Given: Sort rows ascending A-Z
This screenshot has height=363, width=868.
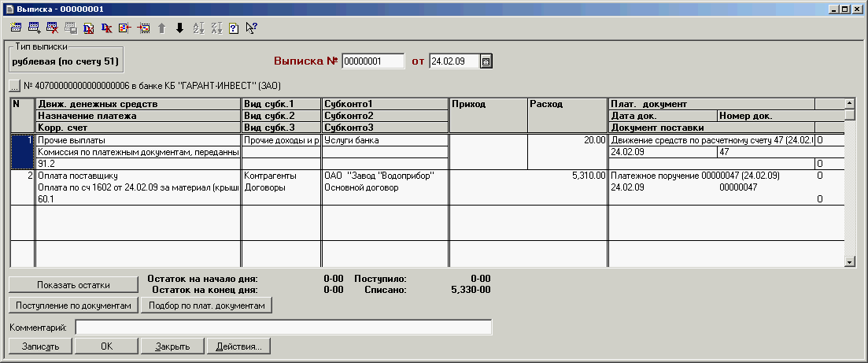Looking at the screenshot, I should (x=198, y=28).
